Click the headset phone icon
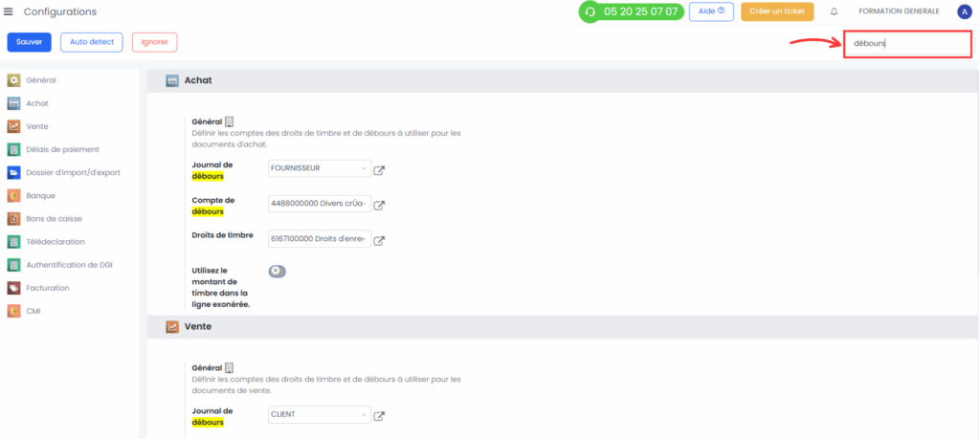This screenshot has width=980, height=439. click(590, 11)
